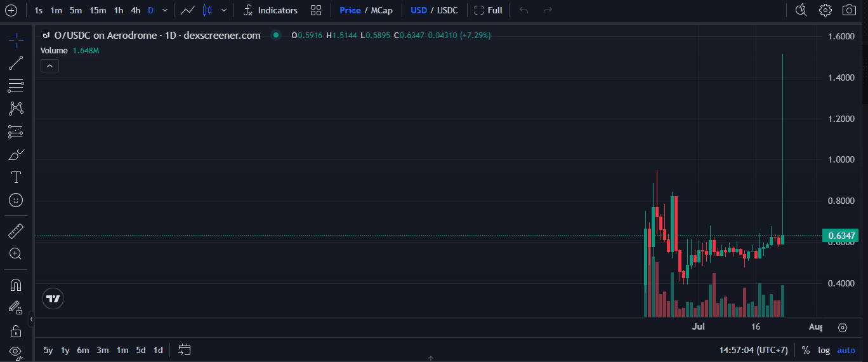This screenshot has height=362, width=868.
Task: Toggle stay in drawing mode pencil-lock
Action: pyautogui.click(x=16, y=307)
